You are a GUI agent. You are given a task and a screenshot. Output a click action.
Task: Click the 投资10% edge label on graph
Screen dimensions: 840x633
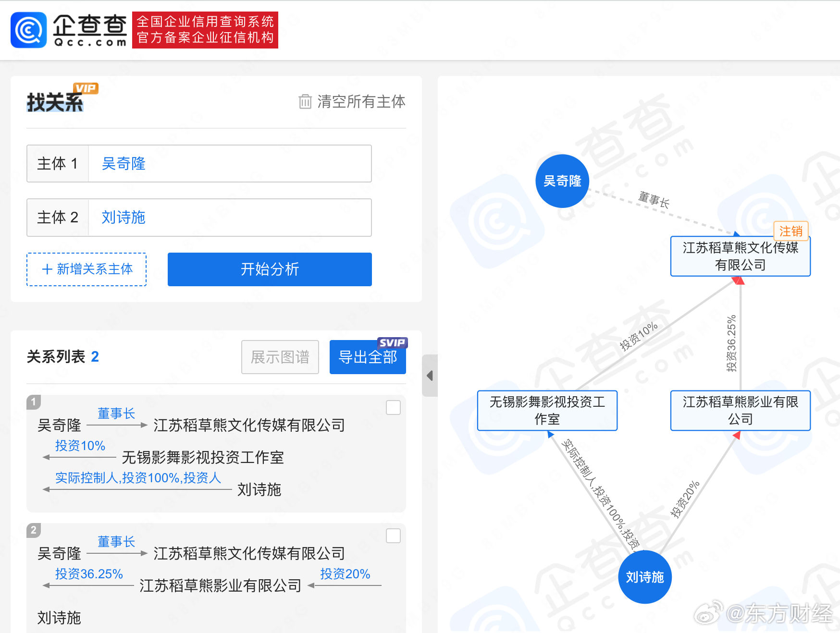tap(639, 336)
